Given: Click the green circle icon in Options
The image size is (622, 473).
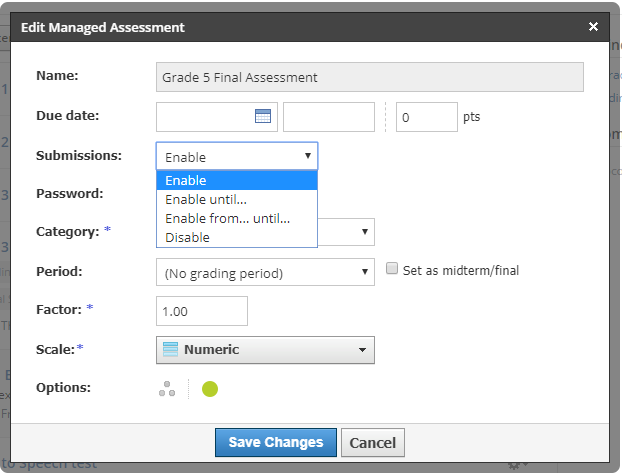Looking at the screenshot, I should click(210, 389).
